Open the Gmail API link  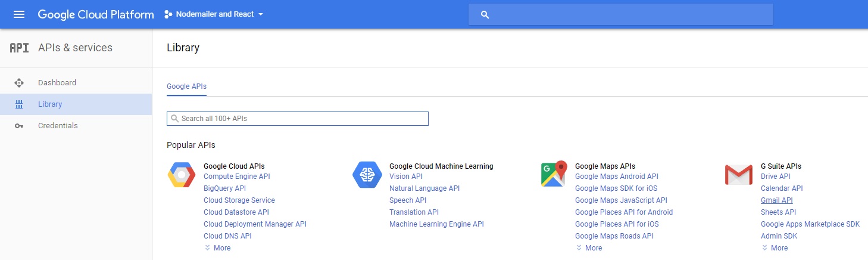(x=776, y=200)
